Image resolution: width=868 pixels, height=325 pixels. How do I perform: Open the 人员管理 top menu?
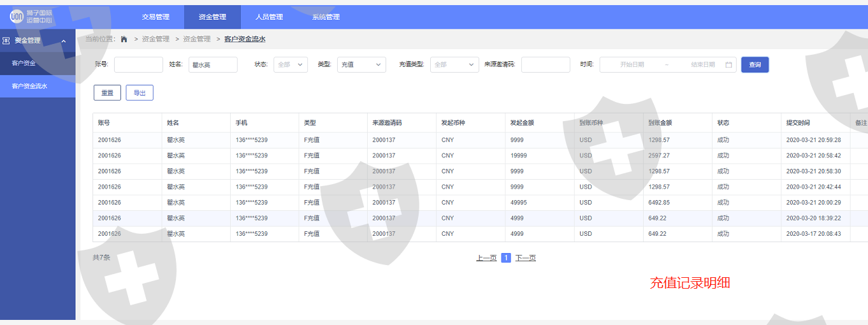pyautogui.click(x=269, y=17)
